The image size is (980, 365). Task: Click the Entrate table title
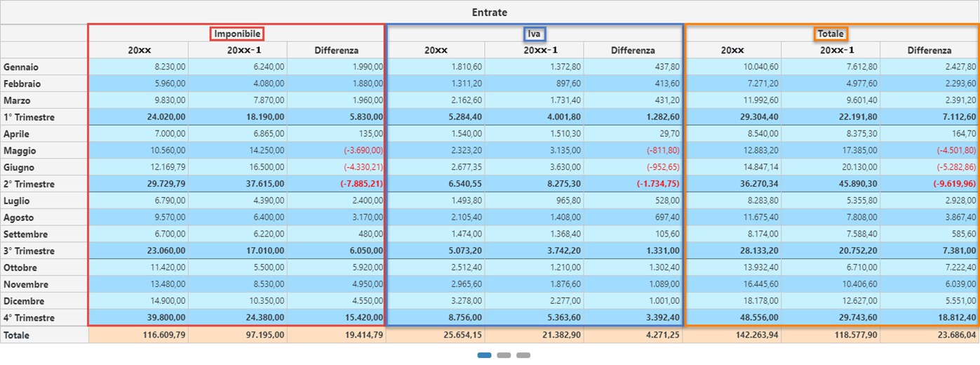point(490,13)
